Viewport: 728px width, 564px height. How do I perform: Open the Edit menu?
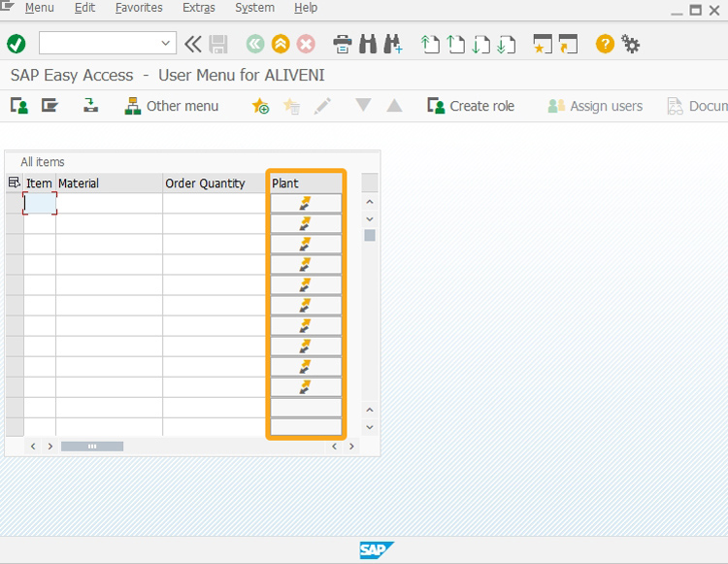click(84, 8)
